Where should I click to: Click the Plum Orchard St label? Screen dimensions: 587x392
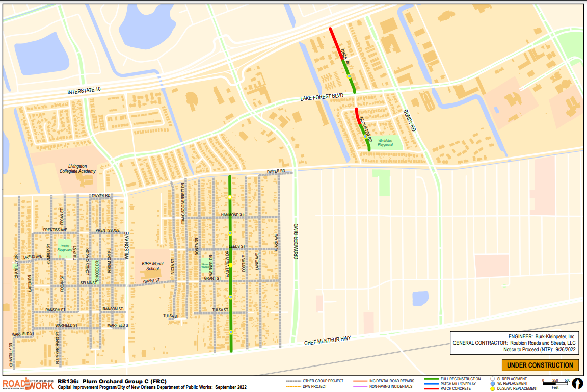click(57, 348)
